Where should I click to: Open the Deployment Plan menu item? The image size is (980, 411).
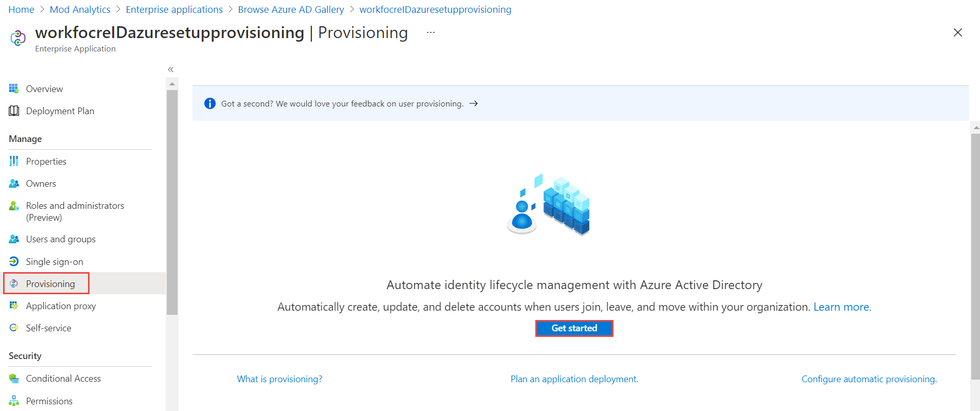60,111
